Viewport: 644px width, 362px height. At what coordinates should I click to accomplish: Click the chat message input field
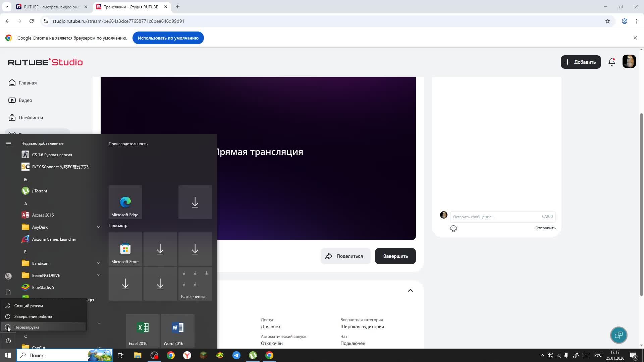point(496,217)
